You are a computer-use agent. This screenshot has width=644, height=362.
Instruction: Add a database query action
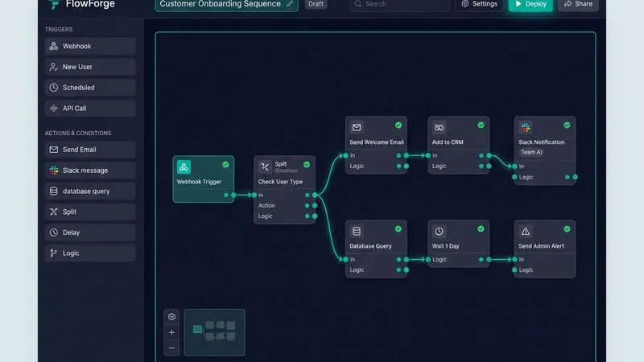pyautogui.click(x=90, y=191)
